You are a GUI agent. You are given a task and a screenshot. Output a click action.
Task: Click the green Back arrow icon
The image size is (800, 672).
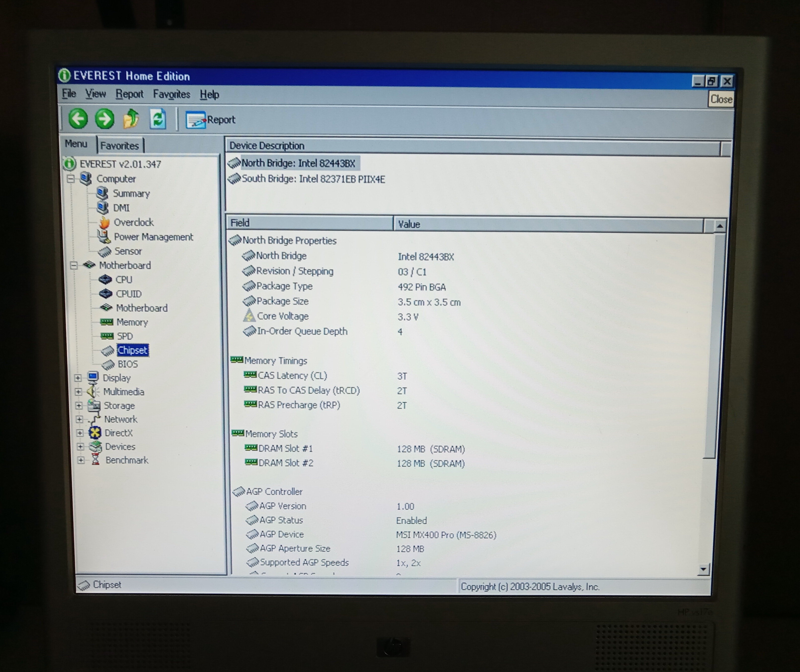(x=78, y=119)
